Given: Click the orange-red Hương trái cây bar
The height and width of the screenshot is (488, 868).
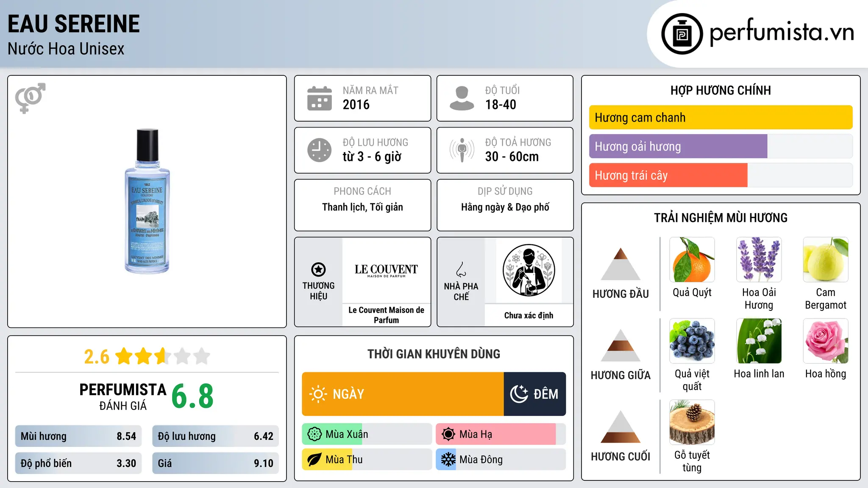Looking at the screenshot, I should [x=668, y=175].
